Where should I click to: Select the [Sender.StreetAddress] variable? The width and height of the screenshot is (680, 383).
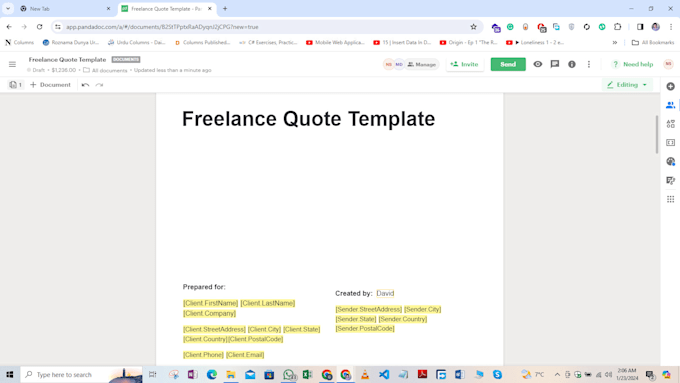[x=369, y=309]
